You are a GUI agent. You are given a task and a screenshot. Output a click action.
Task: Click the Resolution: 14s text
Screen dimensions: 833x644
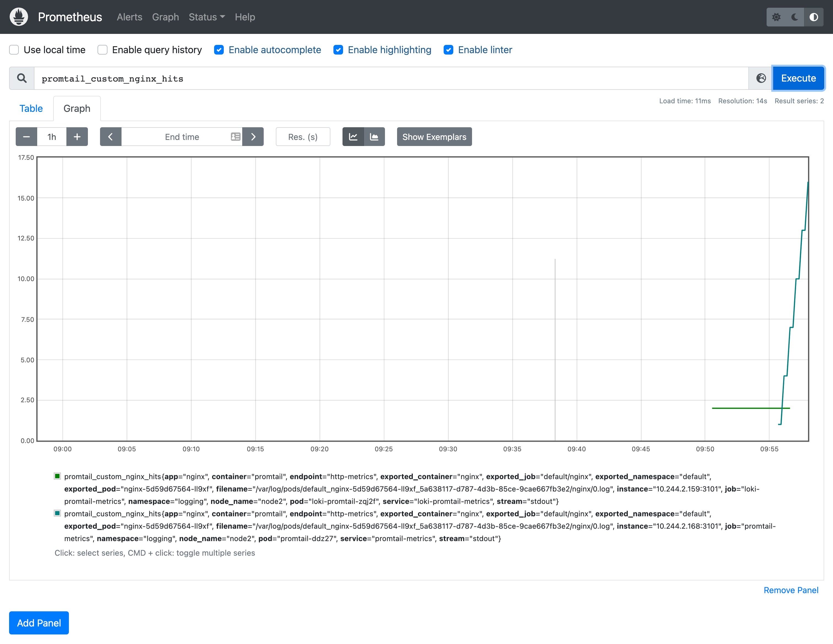(743, 101)
